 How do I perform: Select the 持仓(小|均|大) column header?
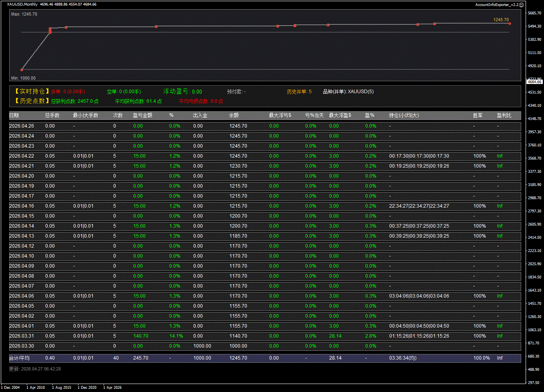pos(404,115)
